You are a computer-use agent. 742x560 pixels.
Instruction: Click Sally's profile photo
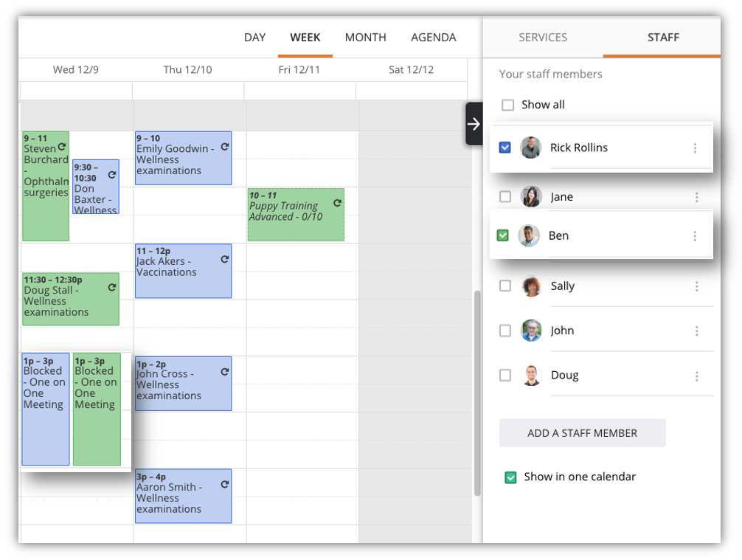(x=531, y=286)
